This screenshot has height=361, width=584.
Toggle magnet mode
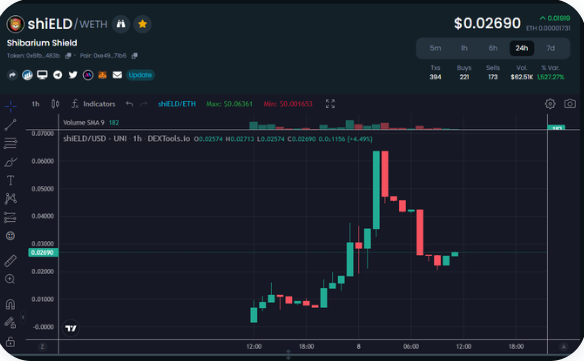tap(10, 304)
